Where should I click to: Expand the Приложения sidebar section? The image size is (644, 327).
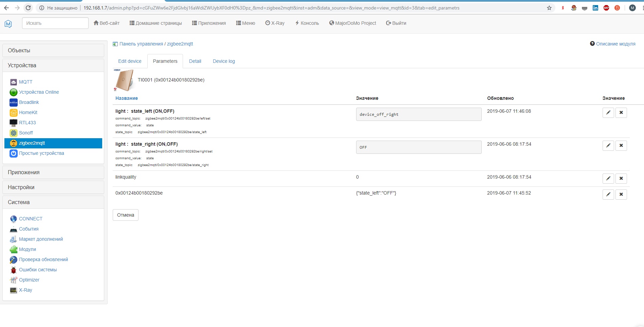click(x=53, y=172)
